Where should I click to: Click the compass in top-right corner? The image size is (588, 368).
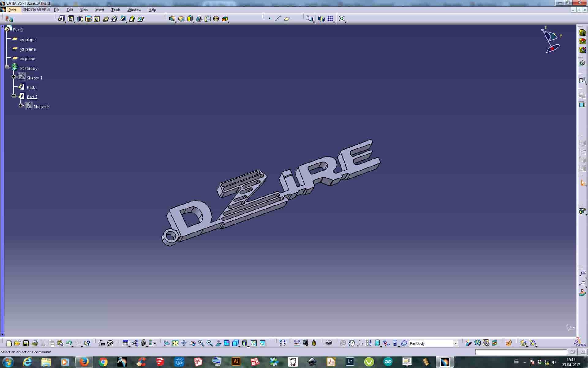click(x=552, y=40)
